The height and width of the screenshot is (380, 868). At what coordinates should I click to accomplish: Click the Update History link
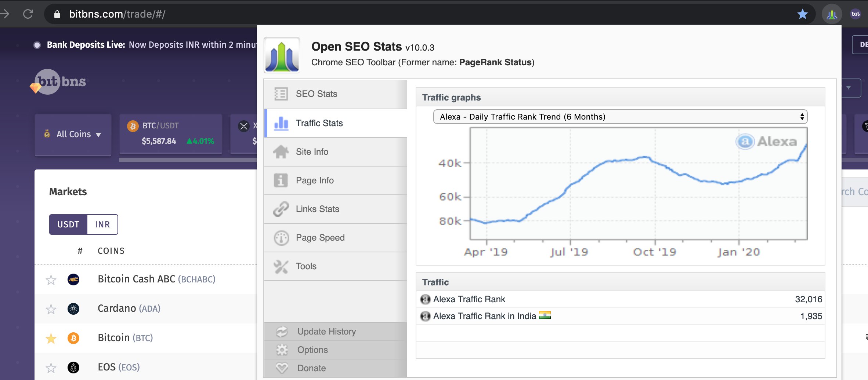326,332
